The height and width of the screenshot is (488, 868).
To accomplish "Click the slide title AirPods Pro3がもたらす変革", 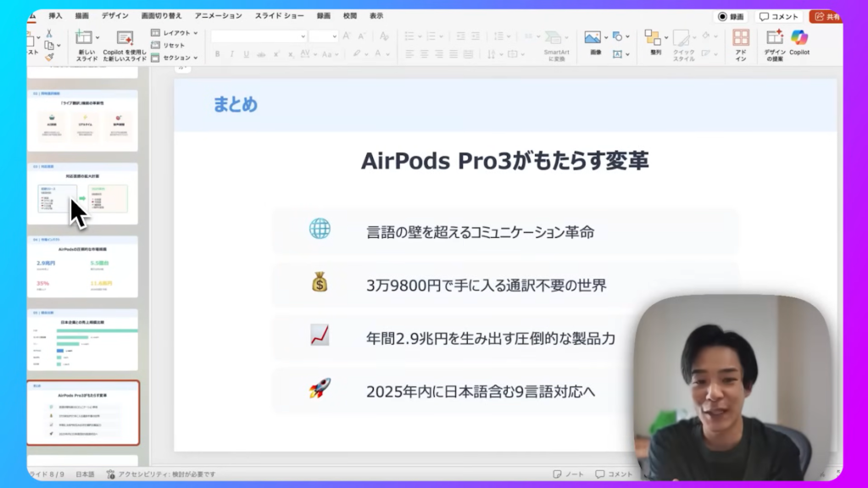I will point(504,161).
